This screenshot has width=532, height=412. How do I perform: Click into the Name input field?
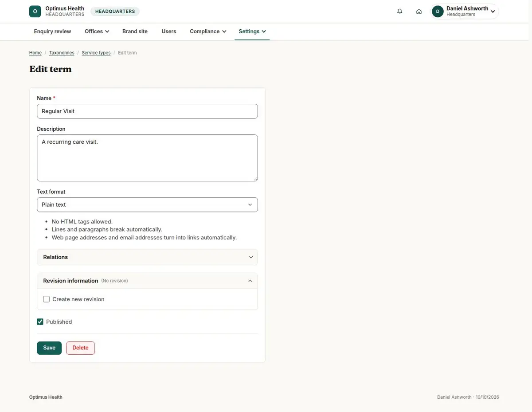pyautogui.click(x=147, y=111)
